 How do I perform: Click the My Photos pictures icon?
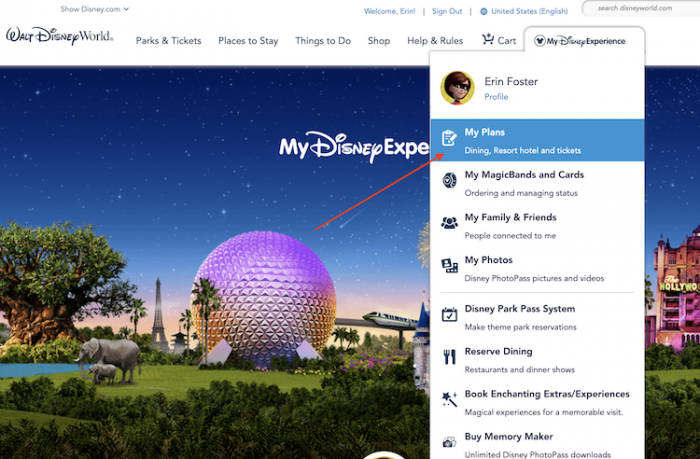click(x=449, y=265)
